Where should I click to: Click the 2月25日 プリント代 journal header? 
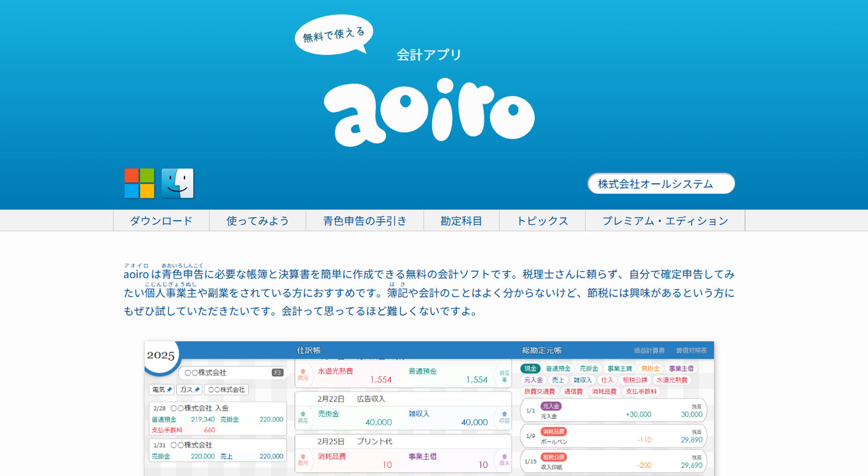tap(403, 441)
